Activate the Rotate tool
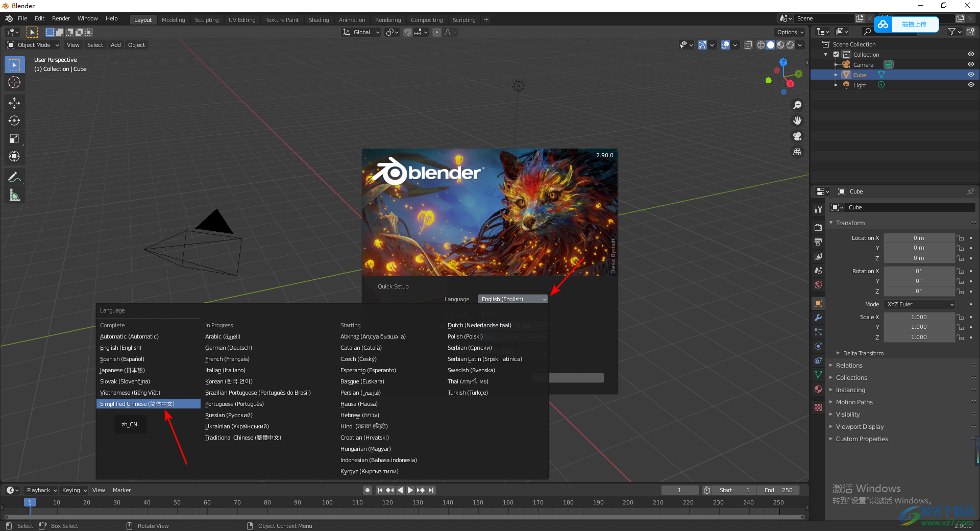The height and width of the screenshot is (531, 980). point(14,120)
